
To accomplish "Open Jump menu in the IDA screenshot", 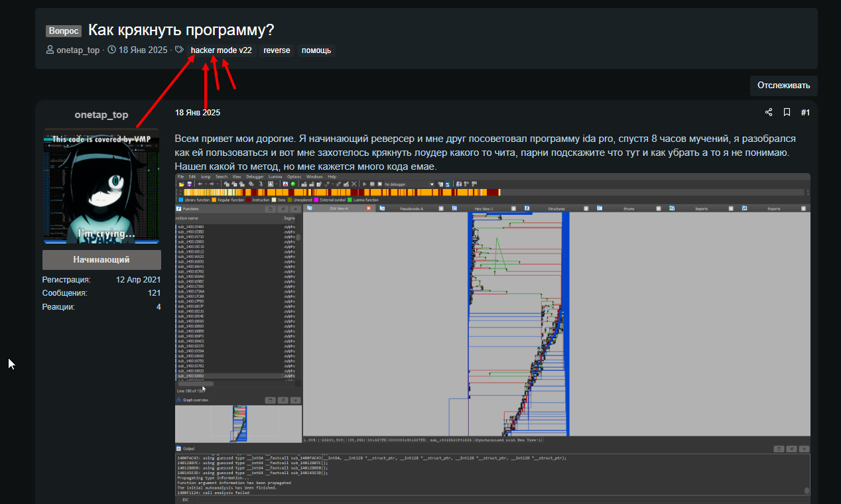I will click(206, 177).
